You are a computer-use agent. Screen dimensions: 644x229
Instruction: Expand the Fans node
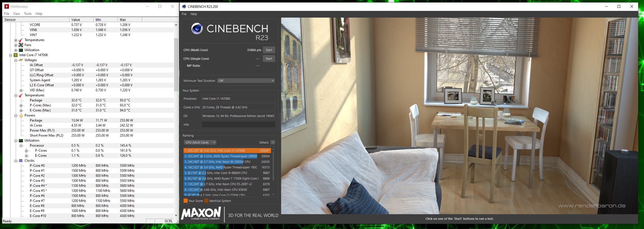point(16,45)
